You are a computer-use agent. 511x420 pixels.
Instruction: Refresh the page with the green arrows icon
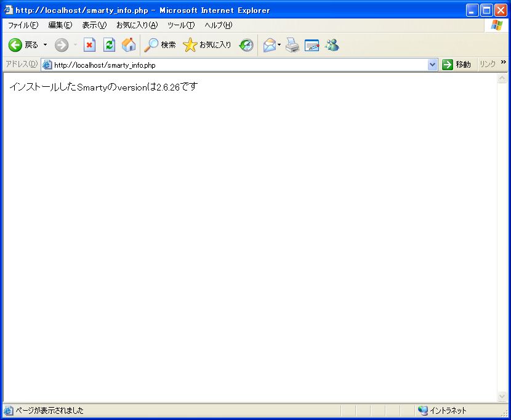109,45
